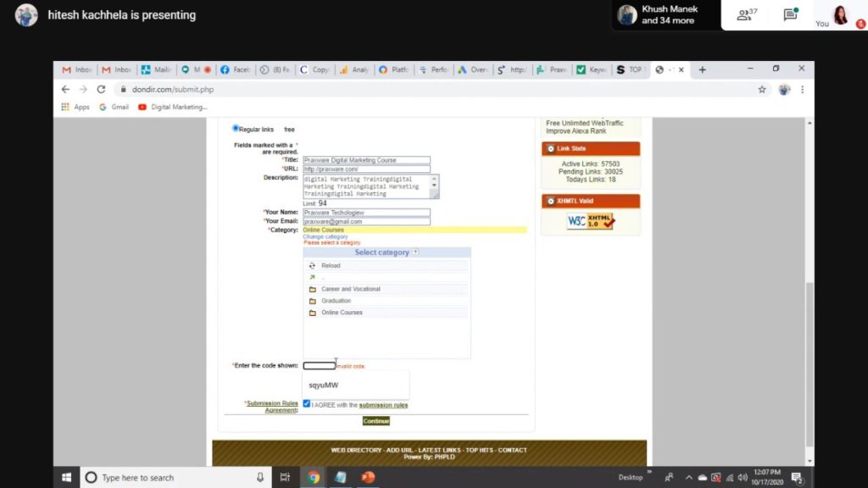The width and height of the screenshot is (868, 488).
Task: Open the Submission Rules Agreement label link
Action: (x=271, y=407)
